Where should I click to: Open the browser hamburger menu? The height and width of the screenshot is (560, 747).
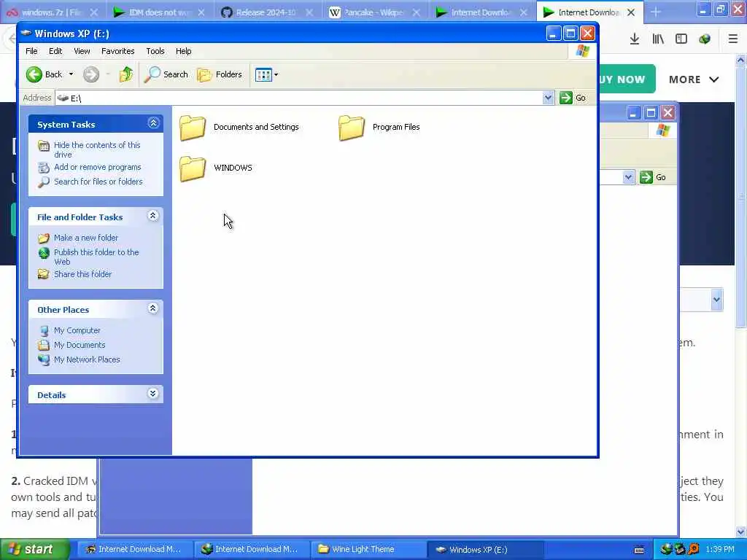click(x=733, y=39)
